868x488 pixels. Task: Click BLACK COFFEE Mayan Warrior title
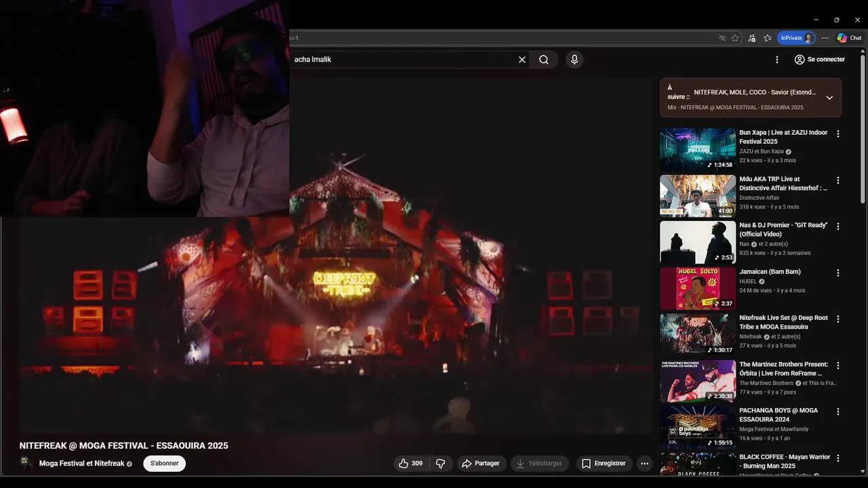click(x=783, y=462)
